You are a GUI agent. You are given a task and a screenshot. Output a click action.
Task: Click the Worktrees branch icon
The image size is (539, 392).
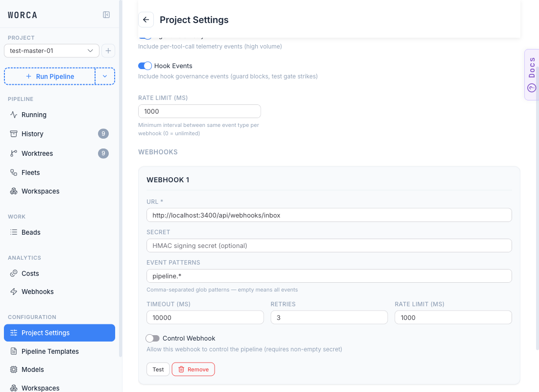(14, 153)
